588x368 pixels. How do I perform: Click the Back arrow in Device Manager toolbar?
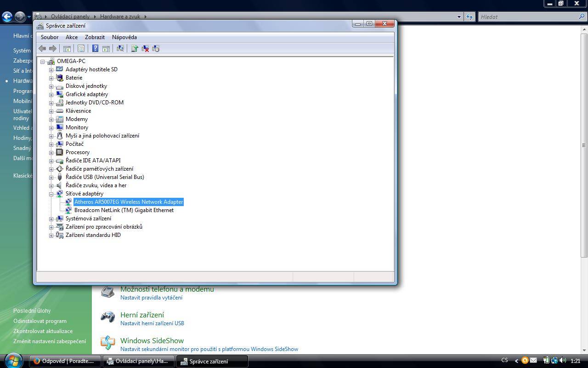click(42, 48)
